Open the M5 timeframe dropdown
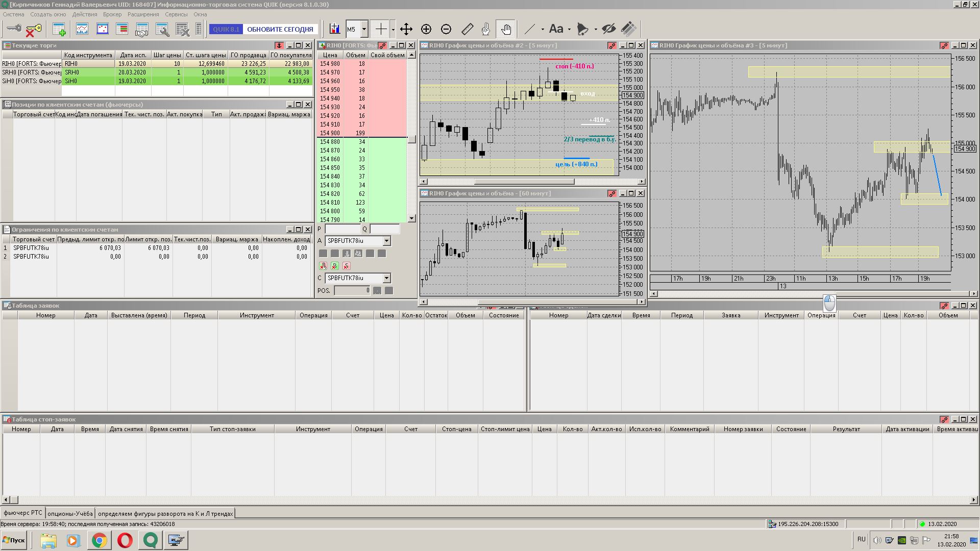Screen dimensions: 980x551 point(364,29)
